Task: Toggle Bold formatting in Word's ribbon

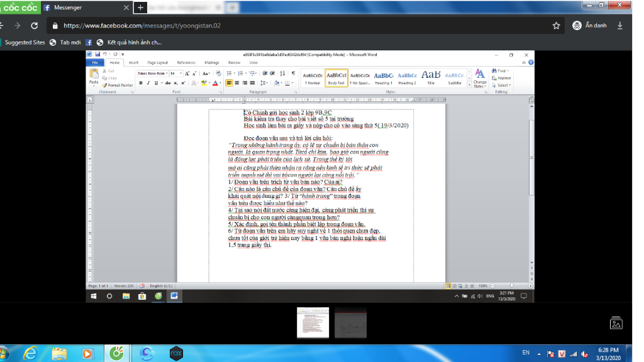Action: (x=141, y=83)
